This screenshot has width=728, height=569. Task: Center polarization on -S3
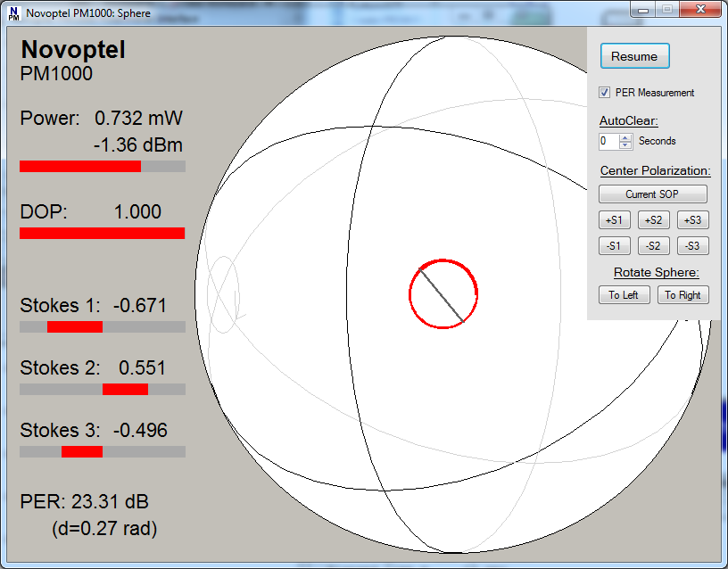692,246
